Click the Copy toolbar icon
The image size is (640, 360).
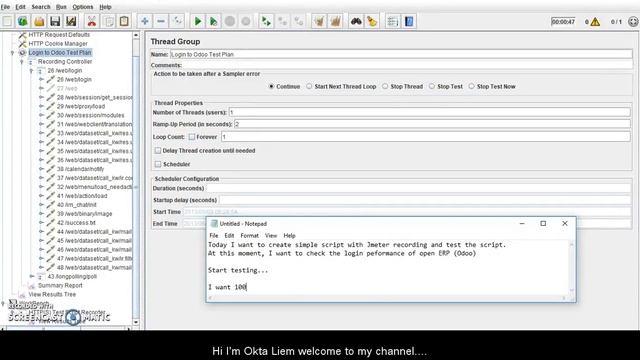click(109, 21)
